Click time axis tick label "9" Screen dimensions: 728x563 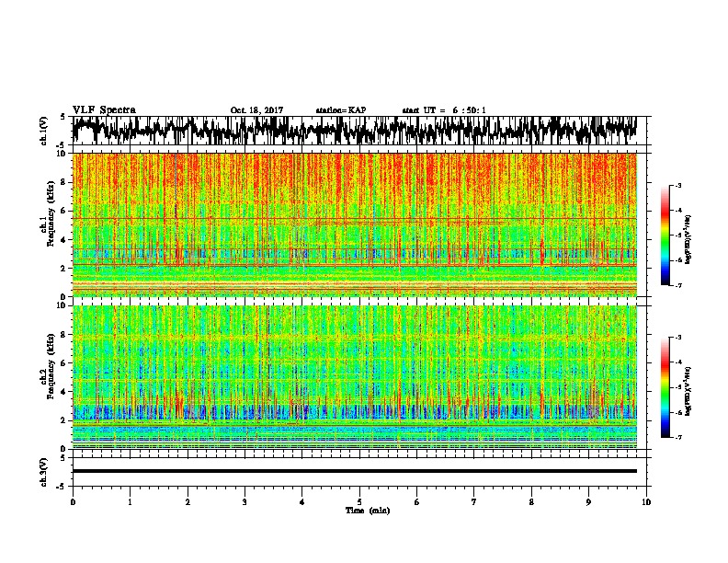(588, 502)
